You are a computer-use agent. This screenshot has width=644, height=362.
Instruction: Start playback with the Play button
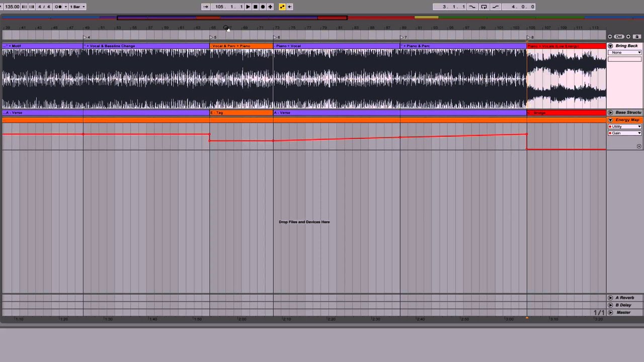click(248, 7)
